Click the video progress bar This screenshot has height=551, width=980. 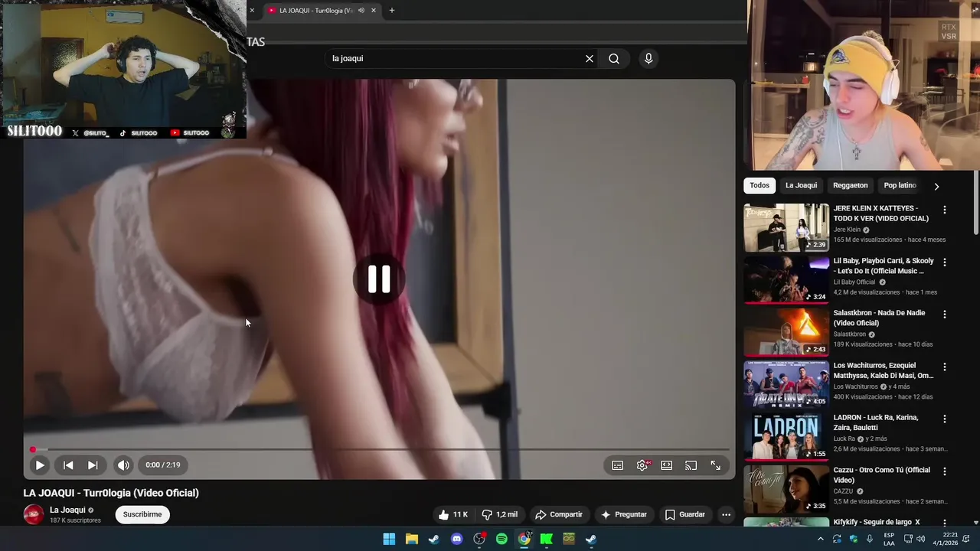click(x=379, y=450)
